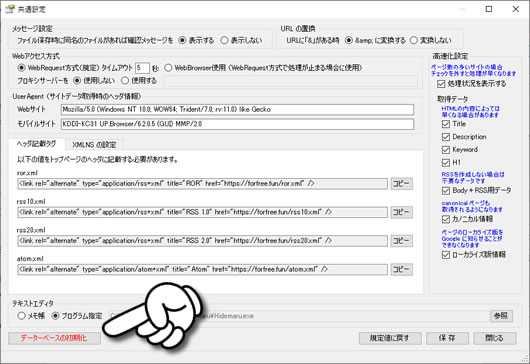Click the proxy server address field
This screenshot has width=530, height=364.
[x=290, y=81]
